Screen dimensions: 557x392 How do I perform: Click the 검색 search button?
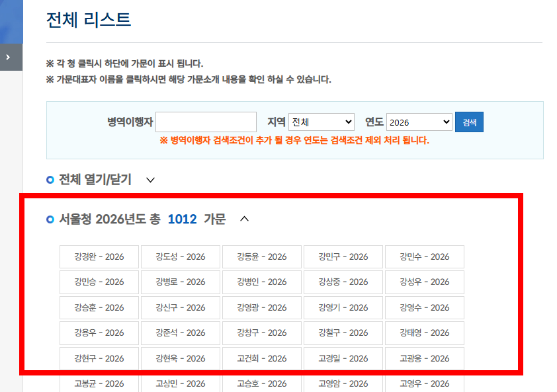[469, 122]
